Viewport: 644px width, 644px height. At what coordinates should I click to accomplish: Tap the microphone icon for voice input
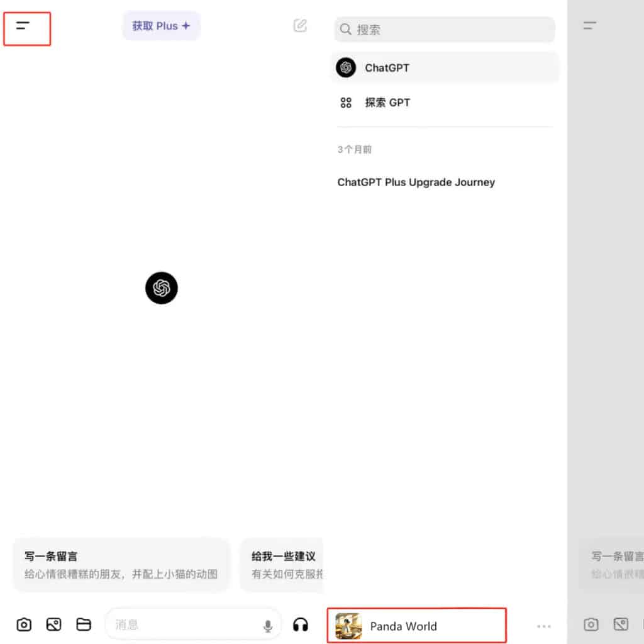click(x=268, y=626)
